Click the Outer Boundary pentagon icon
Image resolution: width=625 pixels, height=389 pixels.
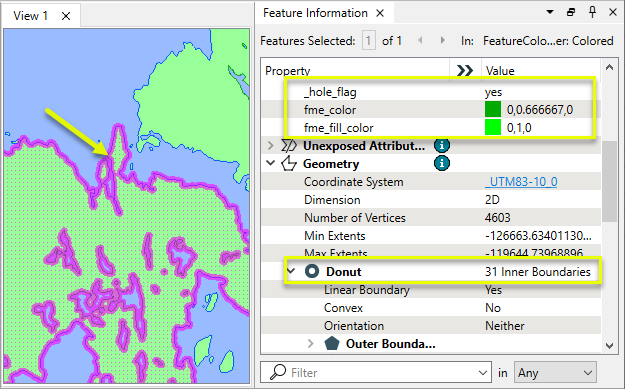click(332, 343)
